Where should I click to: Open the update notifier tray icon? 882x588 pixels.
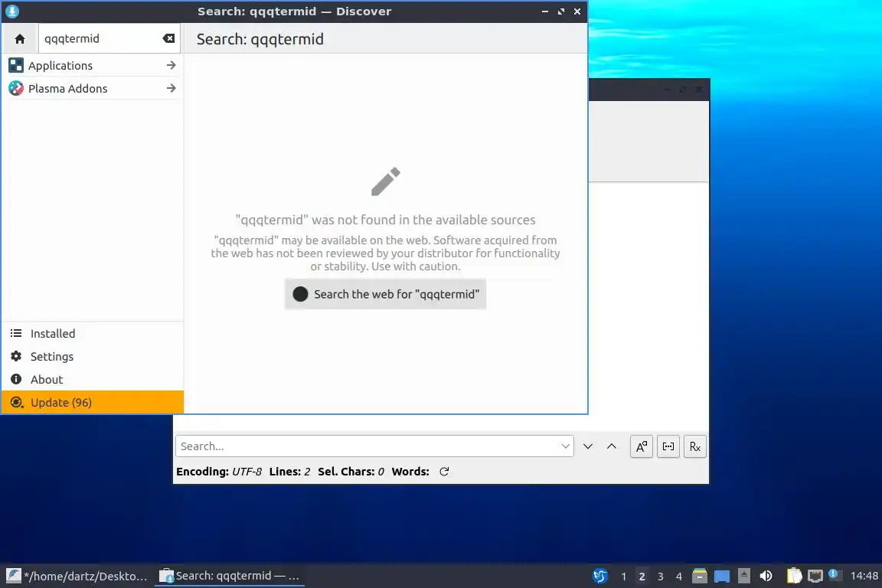pos(835,574)
